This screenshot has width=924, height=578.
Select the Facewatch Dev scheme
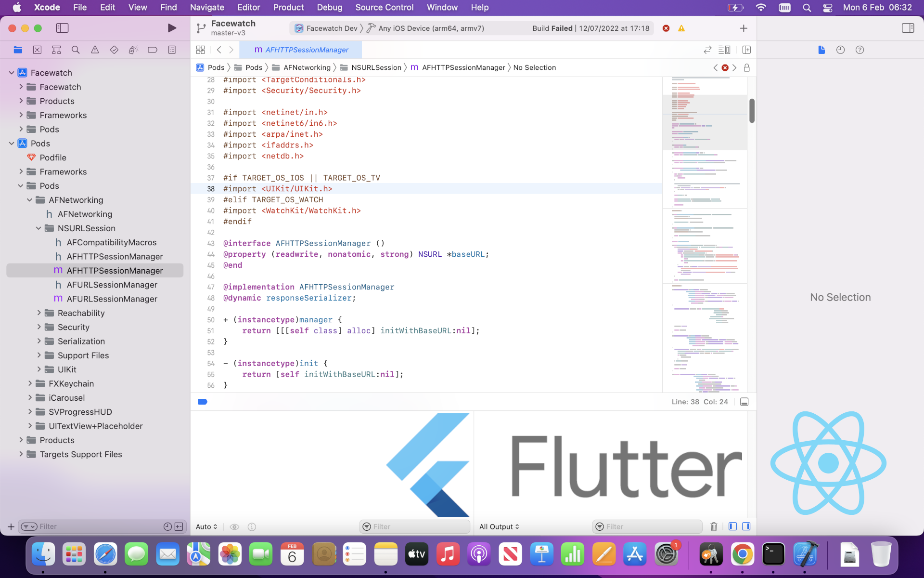pos(326,28)
